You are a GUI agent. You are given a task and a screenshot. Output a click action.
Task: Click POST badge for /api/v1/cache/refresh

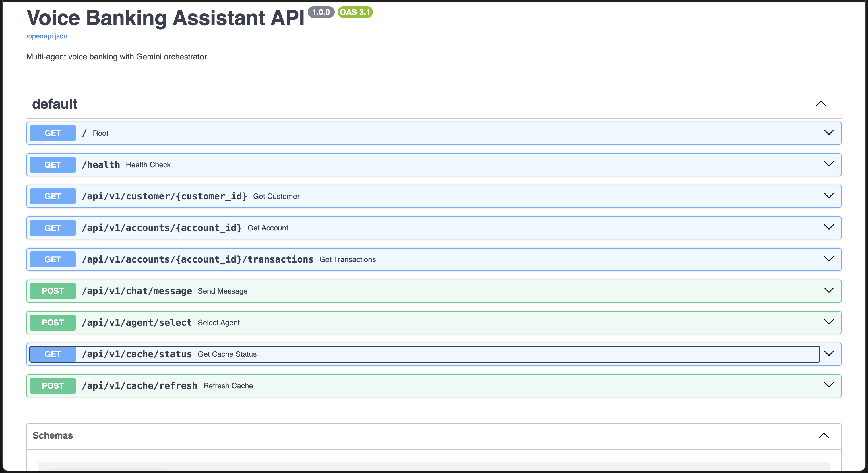point(53,386)
